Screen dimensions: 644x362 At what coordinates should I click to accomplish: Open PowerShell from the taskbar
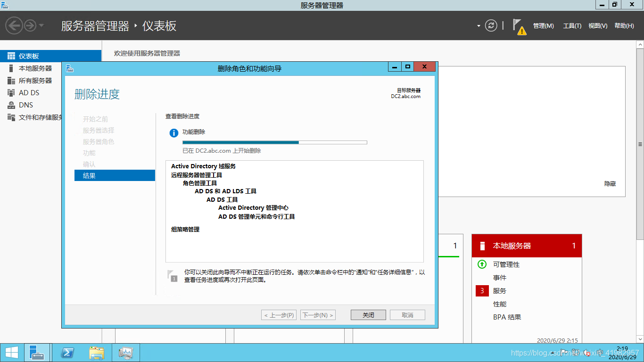point(67,353)
